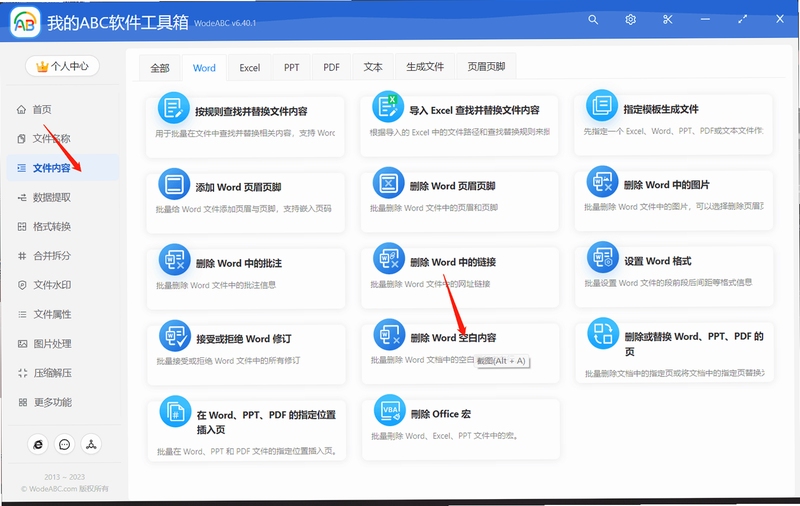Click the 删除 Office 宏 VBA icon

coord(390,410)
